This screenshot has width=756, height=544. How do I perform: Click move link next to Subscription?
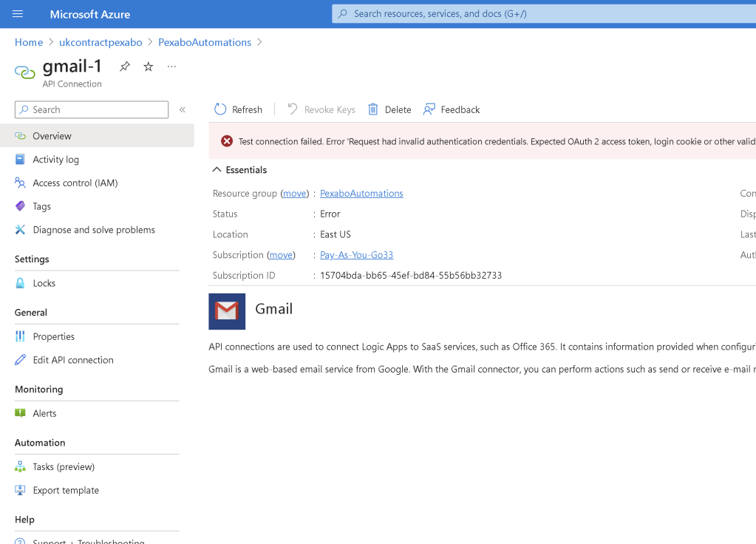pos(281,255)
